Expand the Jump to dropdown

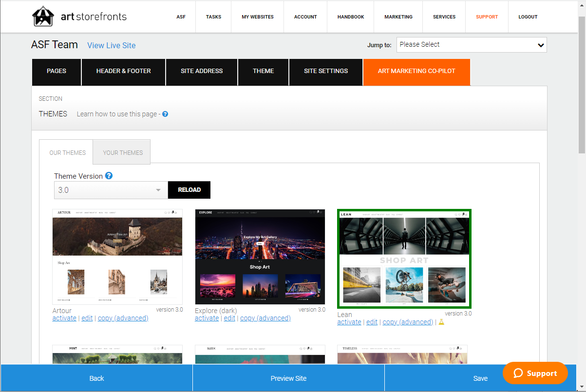coord(472,45)
